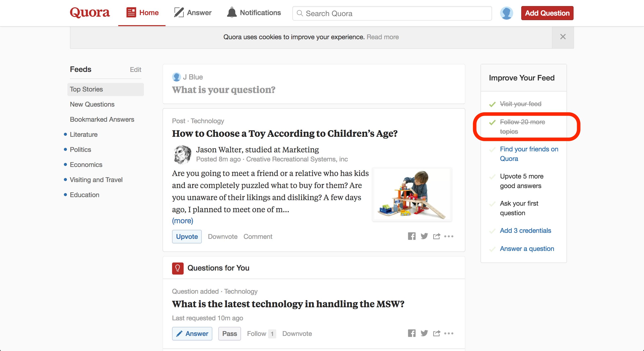Screen dimensions: 644x351
Task: Open the toy post thumbnail image
Action: pos(412,194)
